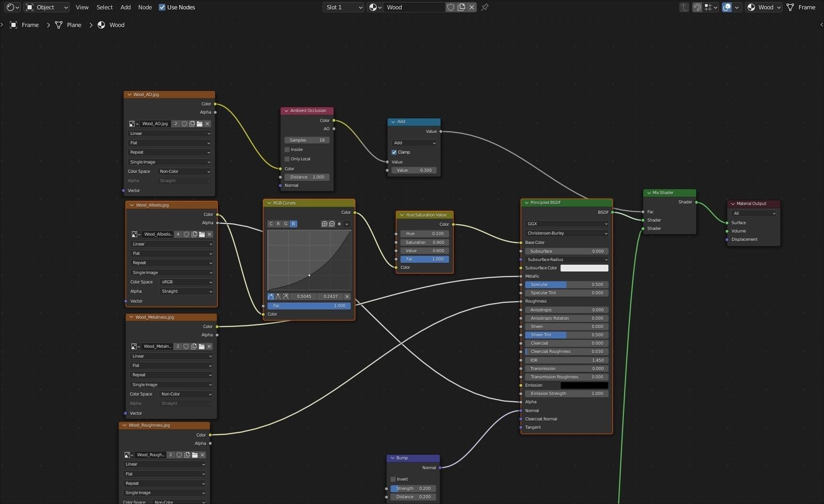This screenshot has height=504, width=824.
Task: Delete curve point with X in RGB Curves
Action: [x=347, y=296]
